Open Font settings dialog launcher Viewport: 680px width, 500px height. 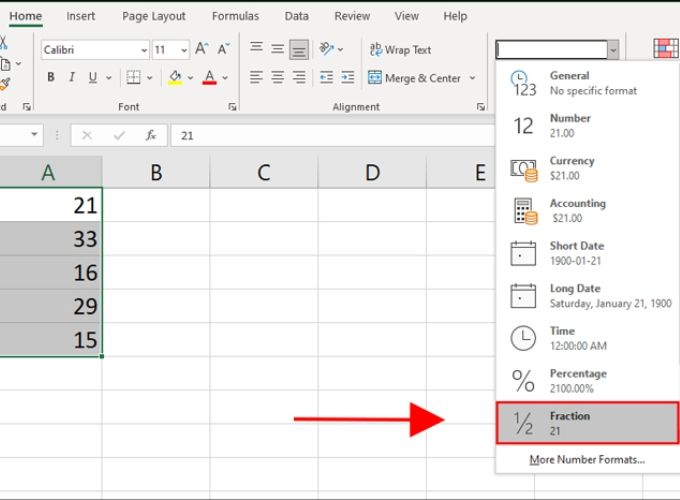click(x=232, y=107)
